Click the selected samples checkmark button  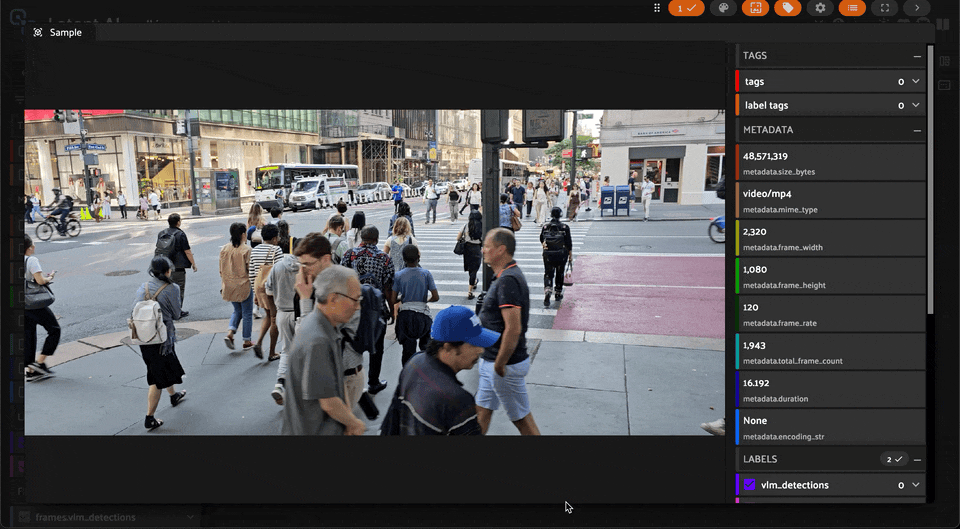[686, 8]
